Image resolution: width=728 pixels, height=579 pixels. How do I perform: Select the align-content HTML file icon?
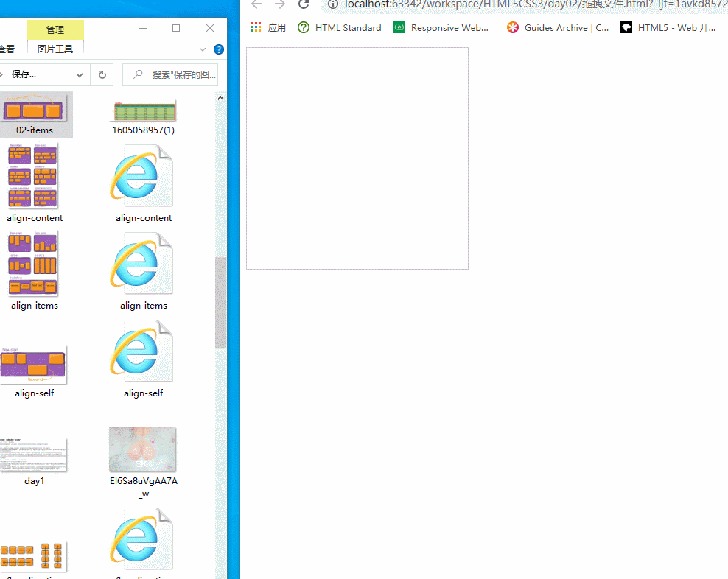(x=141, y=176)
